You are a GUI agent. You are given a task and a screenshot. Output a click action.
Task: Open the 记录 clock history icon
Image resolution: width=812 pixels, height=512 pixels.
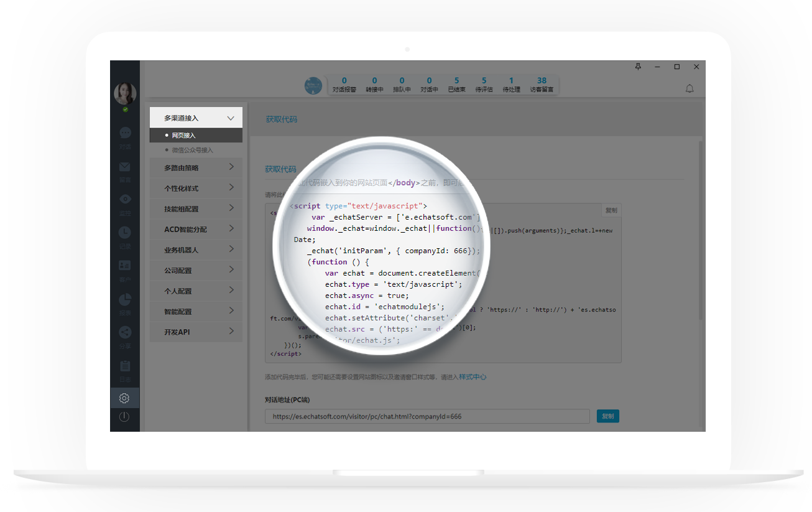[125, 232]
